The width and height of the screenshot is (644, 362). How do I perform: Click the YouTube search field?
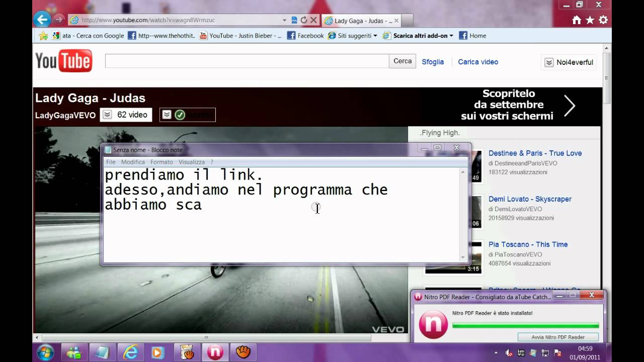pos(247,61)
